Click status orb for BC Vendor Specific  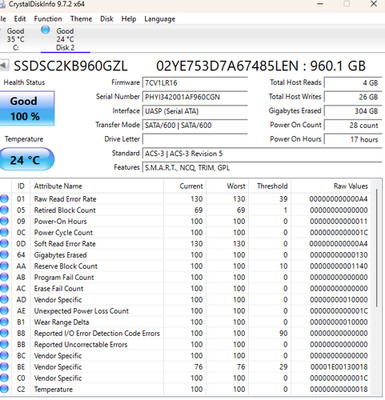[4, 356]
